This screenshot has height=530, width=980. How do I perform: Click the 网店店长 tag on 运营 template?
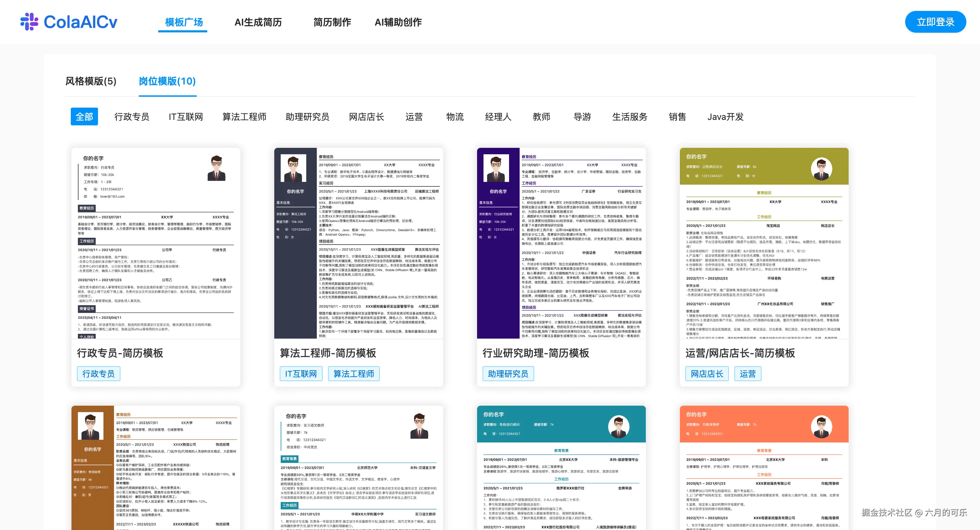[x=707, y=374]
